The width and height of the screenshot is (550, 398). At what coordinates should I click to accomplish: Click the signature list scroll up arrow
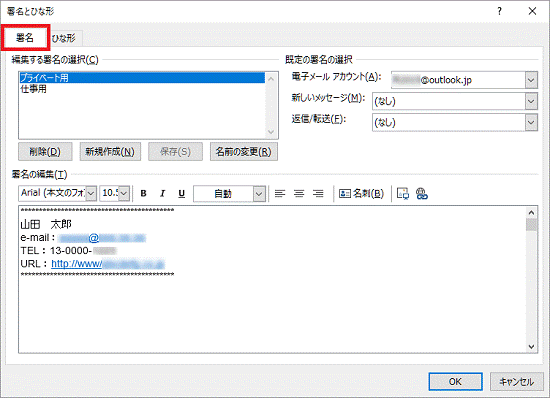tap(271, 79)
